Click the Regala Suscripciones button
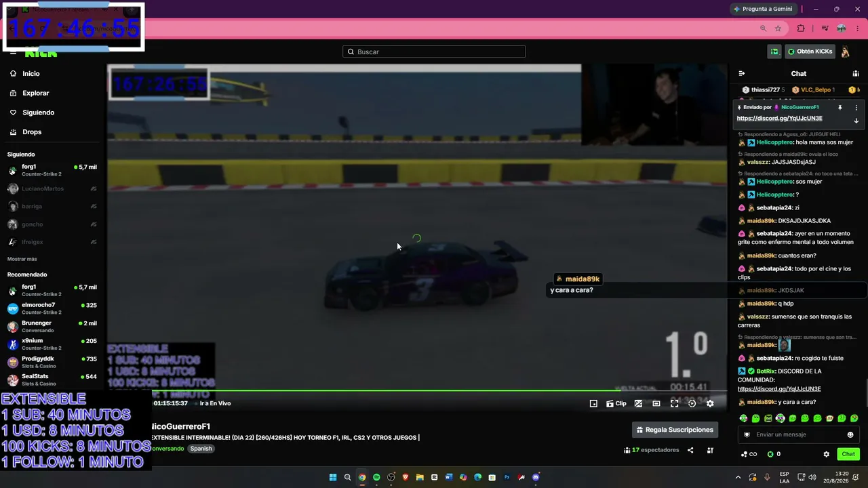This screenshot has width=868, height=488. (675, 430)
